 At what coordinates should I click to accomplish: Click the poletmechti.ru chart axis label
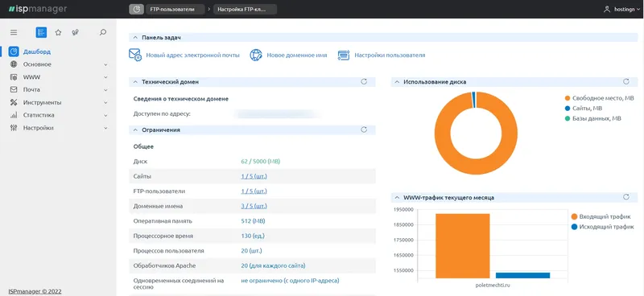tap(493, 285)
